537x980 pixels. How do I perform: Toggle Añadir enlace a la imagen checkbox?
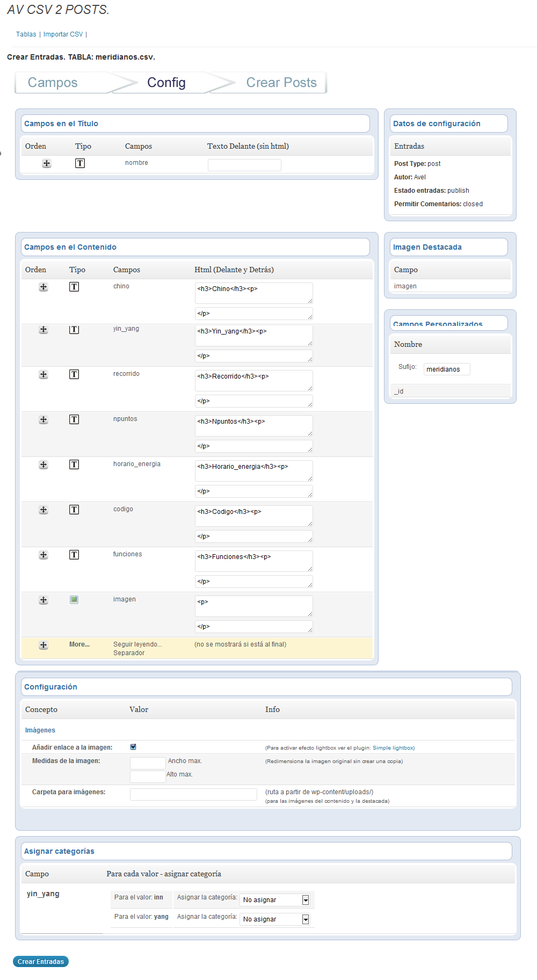133,747
